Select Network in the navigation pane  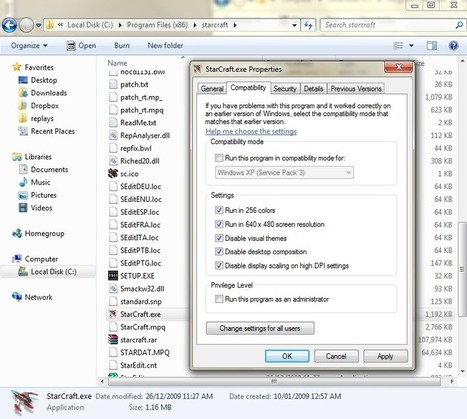38,297
